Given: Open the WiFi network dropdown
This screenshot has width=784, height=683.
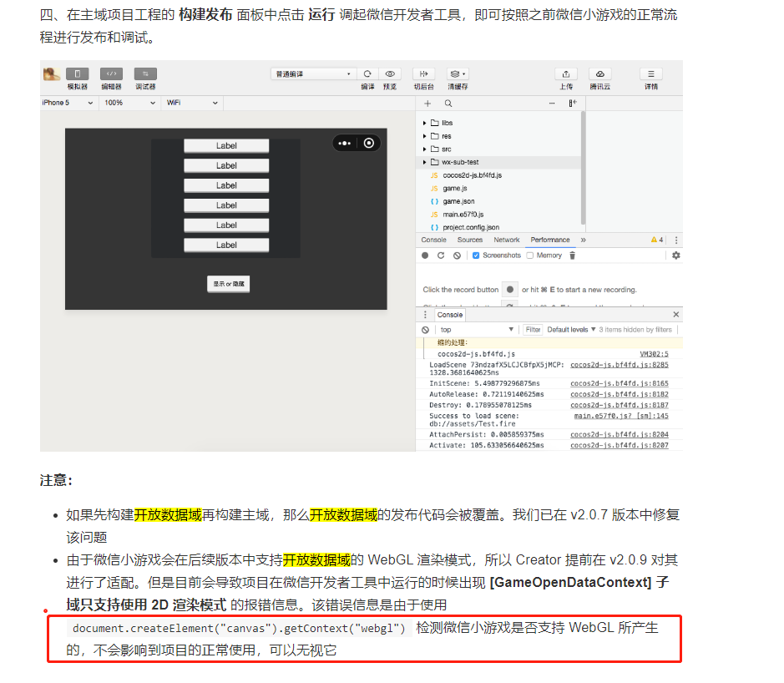Looking at the screenshot, I should (x=192, y=103).
